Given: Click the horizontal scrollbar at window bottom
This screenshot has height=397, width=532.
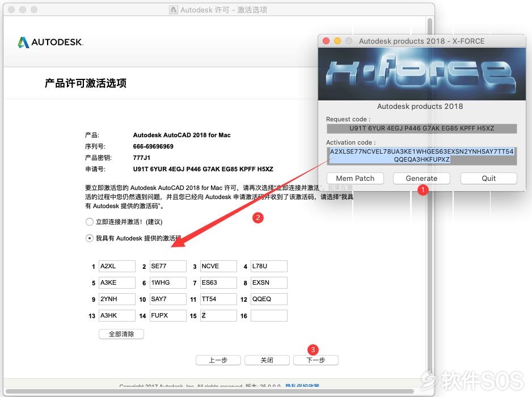Looking at the screenshot, I should (x=210, y=391).
